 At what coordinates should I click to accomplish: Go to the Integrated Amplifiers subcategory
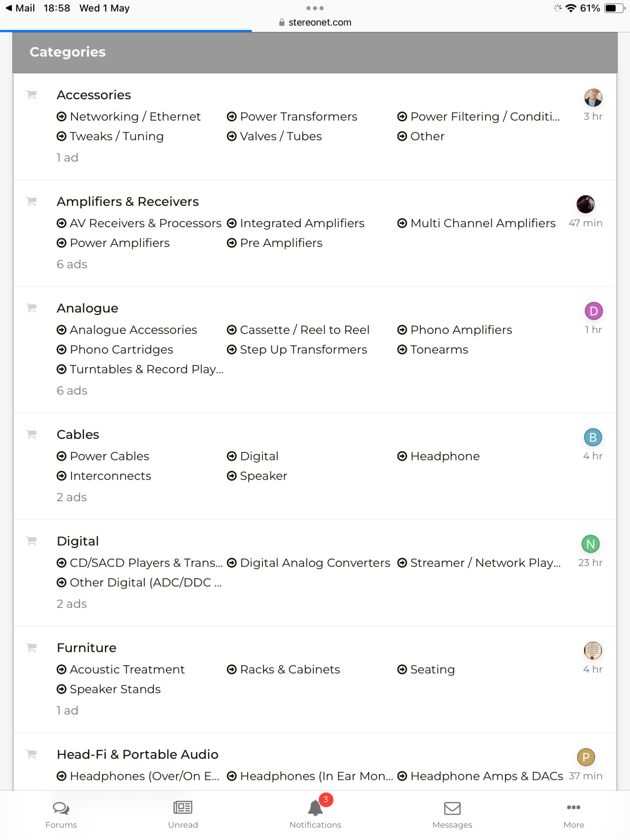302,223
